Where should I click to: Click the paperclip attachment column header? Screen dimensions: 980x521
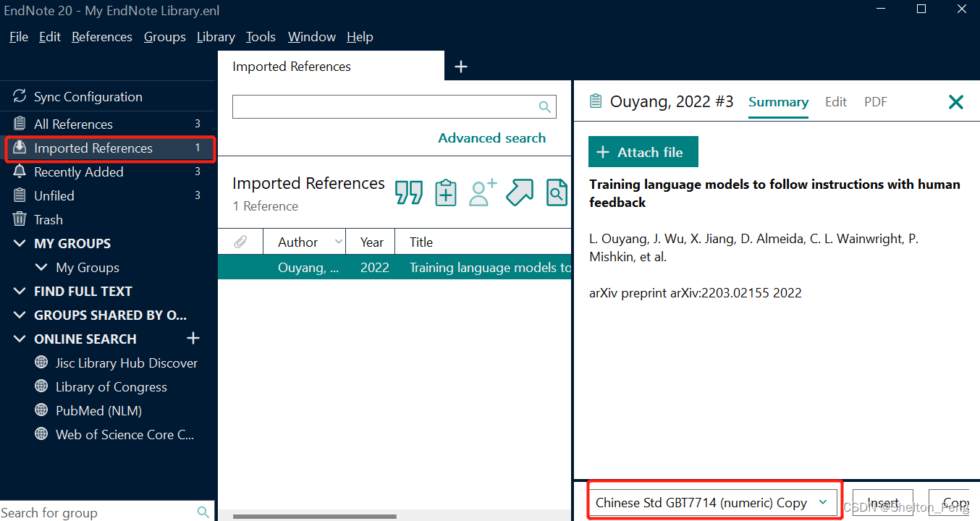coord(240,242)
